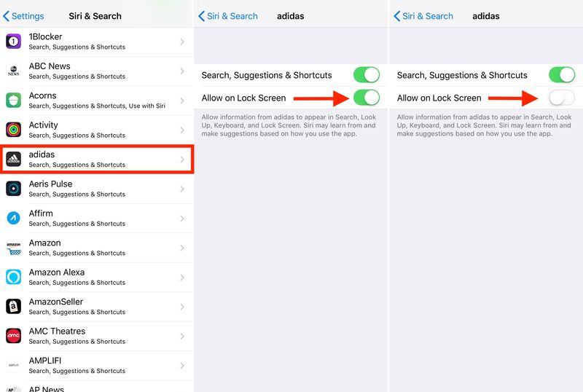Image resolution: width=583 pixels, height=392 pixels.
Task: Expand the Amazon row chevron
Action: coord(181,248)
